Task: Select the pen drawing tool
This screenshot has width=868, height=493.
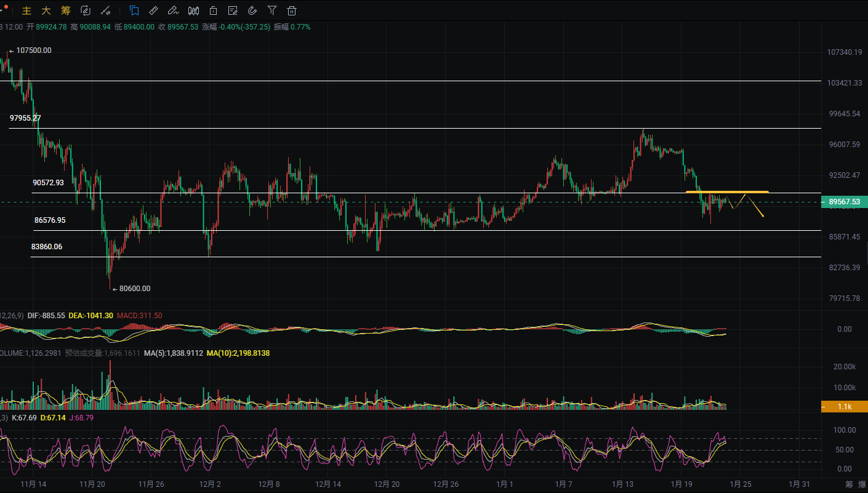Action: coord(174,10)
